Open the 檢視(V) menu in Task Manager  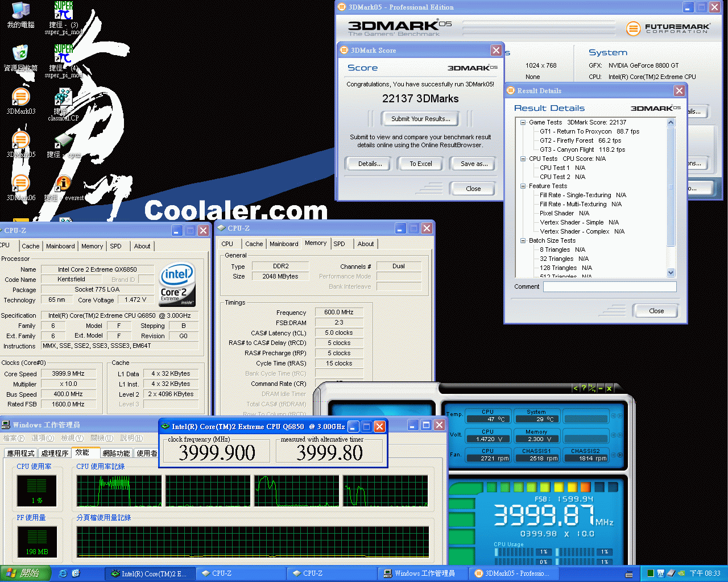(x=72, y=438)
